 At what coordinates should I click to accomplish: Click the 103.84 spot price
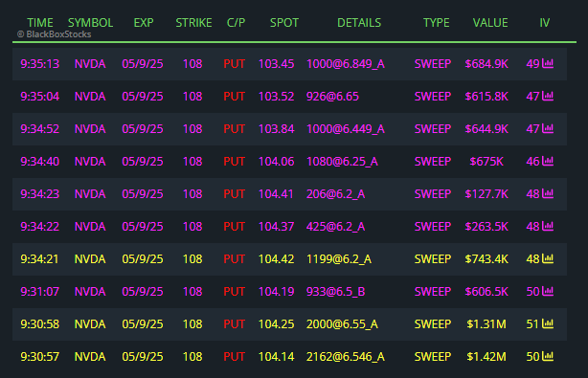coord(277,129)
